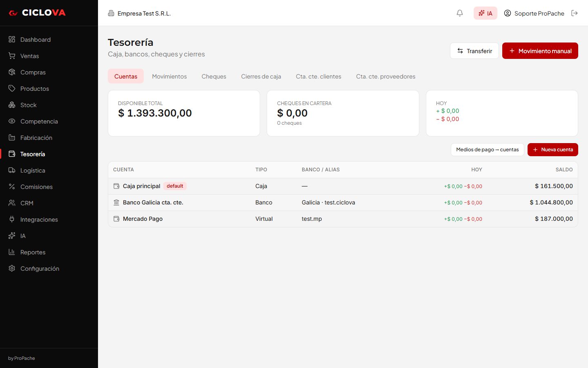The width and height of the screenshot is (588, 368).
Task: Click the CRM people icon
Action: [x=12, y=203]
